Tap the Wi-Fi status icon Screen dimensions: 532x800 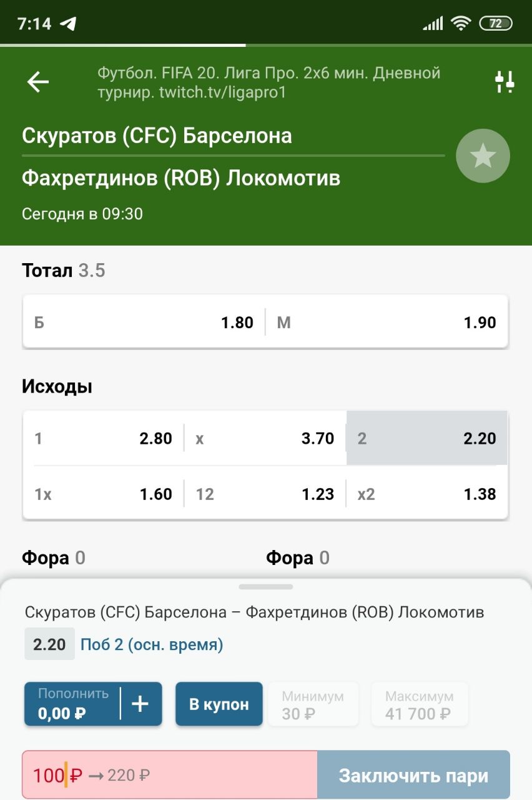(x=461, y=24)
